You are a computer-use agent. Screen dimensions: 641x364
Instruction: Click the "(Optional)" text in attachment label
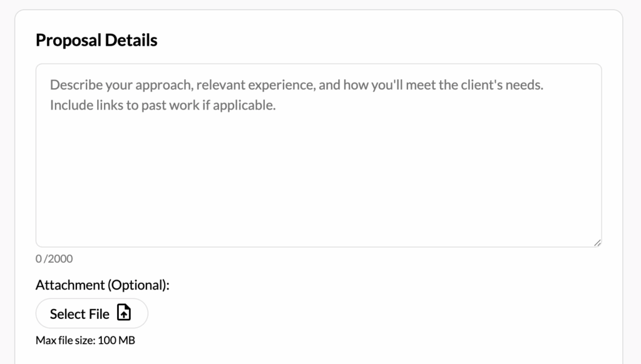[x=138, y=285]
